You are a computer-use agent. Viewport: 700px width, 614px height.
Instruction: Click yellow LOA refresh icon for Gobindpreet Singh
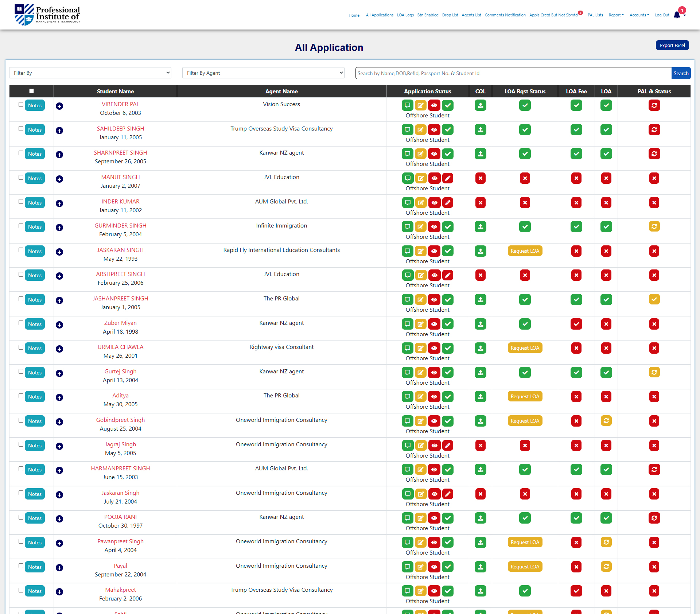pyautogui.click(x=606, y=421)
